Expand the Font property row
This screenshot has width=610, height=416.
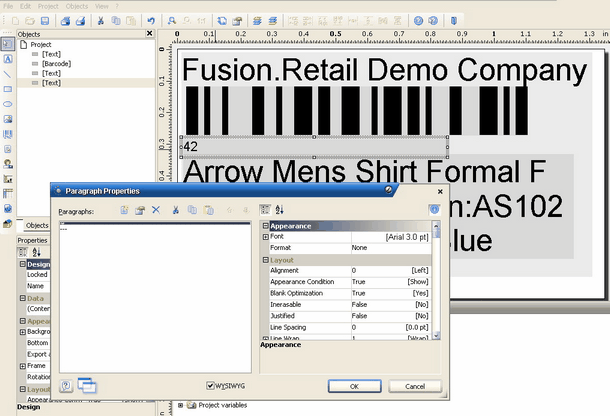click(266, 237)
